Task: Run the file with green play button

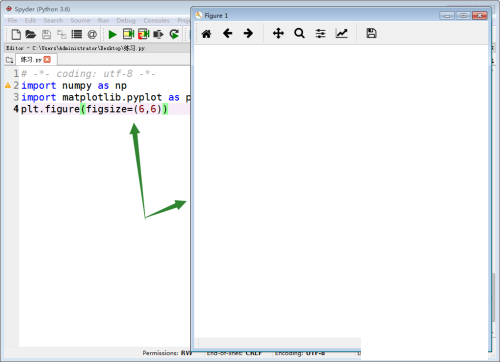Action: (x=113, y=34)
